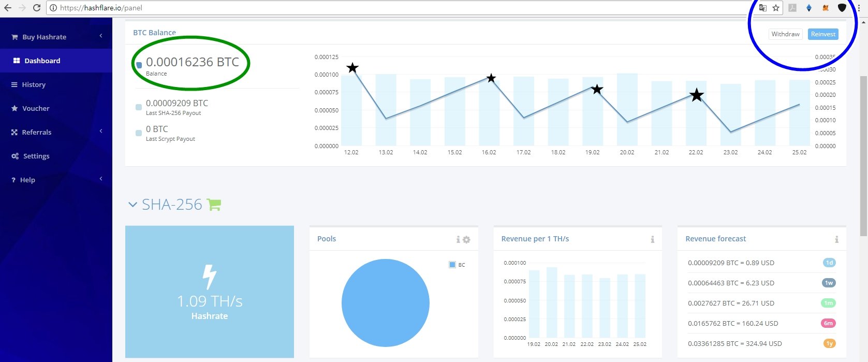Image resolution: width=868 pixels, height=362 pixels.
Task: Click the 20.02 bar in balance chart
Action: pyautogui.click(x=627, y=109)
